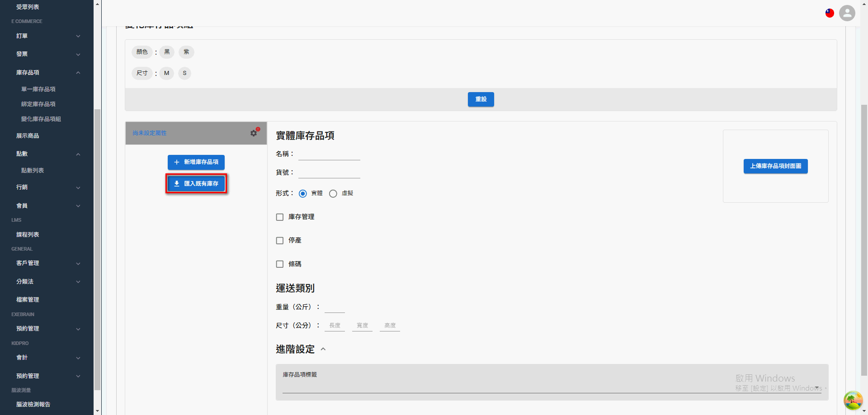868x415 pixels.
Task: Expand the 會計 sidebar menu
Action: click(x=47, y=358)
